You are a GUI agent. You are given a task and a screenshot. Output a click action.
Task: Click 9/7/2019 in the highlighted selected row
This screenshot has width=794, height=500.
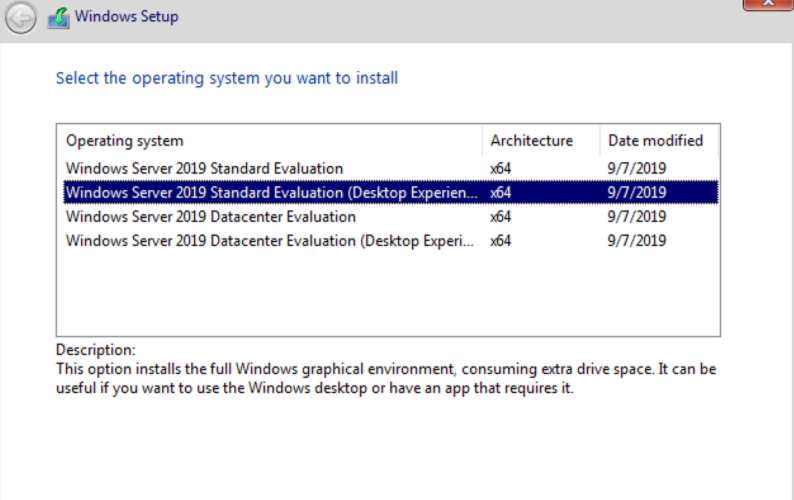pyautogui.click(x=637, y=193)
